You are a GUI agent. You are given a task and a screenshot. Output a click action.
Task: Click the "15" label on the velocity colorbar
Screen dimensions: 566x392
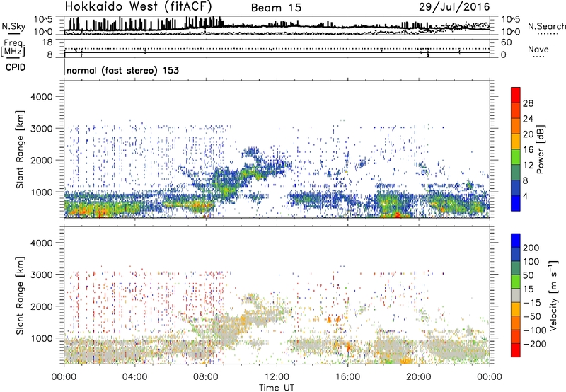pos(528,289)
